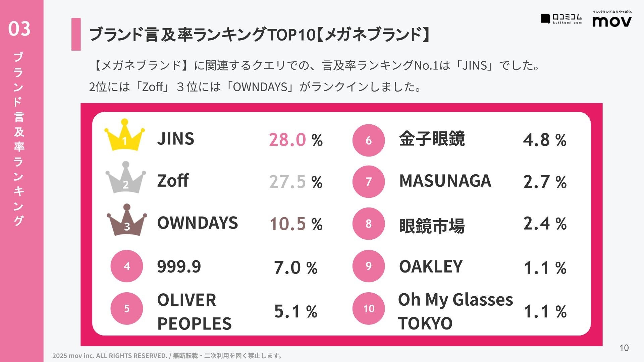Image resolution: width=644 pixels, height=362 pixels.
Task: Select the pink circle numbered 5
Action: [x=126, y=308]
